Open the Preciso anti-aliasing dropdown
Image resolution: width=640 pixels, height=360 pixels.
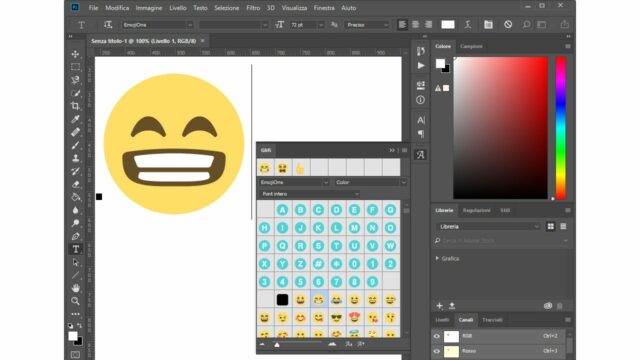click(x=367, y=25)
